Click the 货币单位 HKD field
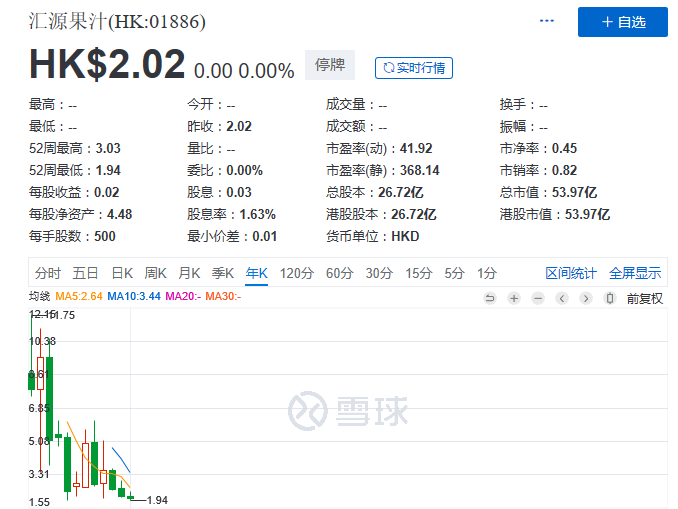The width and height of the screenshot is (678, 509). point(372,237)
